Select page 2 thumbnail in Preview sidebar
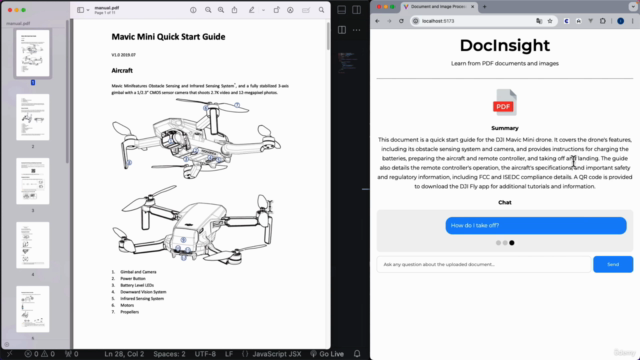 pos(33,117)
